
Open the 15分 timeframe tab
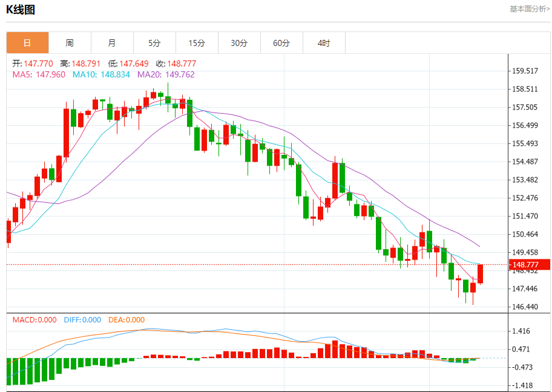[197, 43]
